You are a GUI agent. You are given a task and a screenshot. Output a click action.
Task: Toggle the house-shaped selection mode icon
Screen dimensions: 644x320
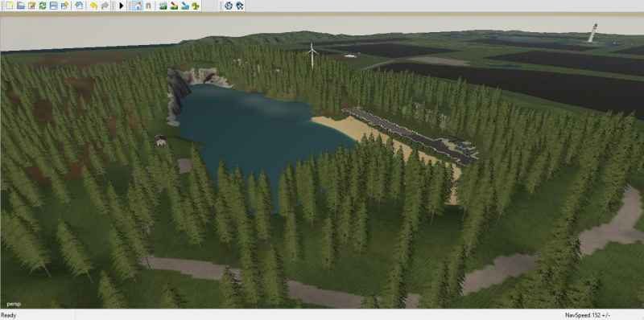coord(138,6)
